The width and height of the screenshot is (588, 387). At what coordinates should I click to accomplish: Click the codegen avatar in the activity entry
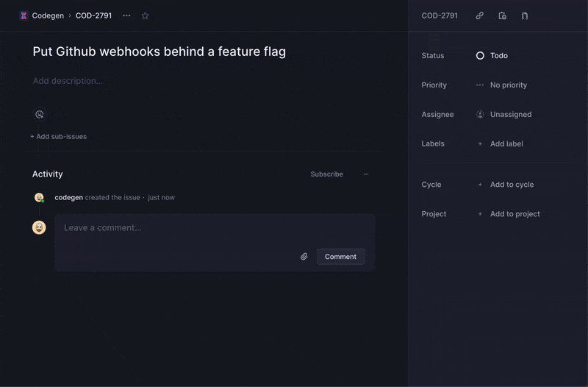tap(39, 197)
